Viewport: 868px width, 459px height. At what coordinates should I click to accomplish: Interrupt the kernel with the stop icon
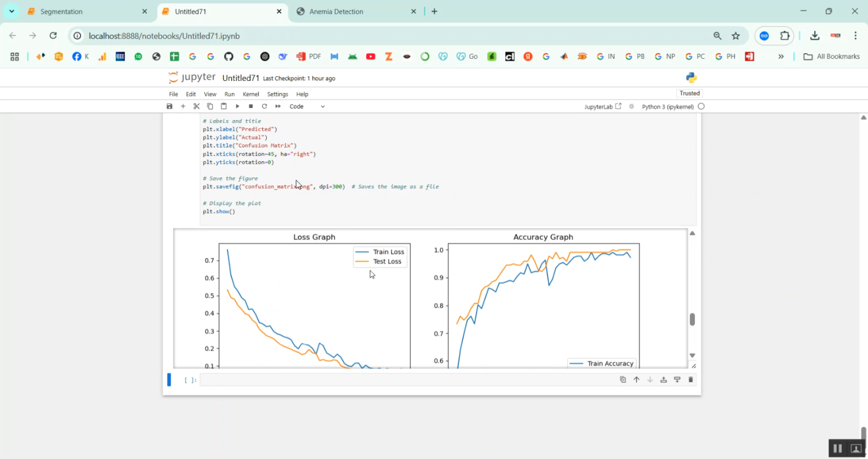tap(251, 106)
